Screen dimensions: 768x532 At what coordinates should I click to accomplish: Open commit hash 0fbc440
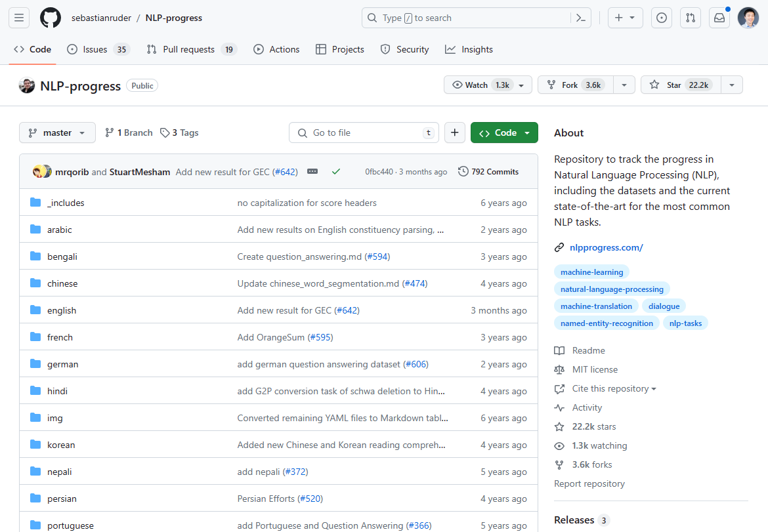[x=379, y=172]
